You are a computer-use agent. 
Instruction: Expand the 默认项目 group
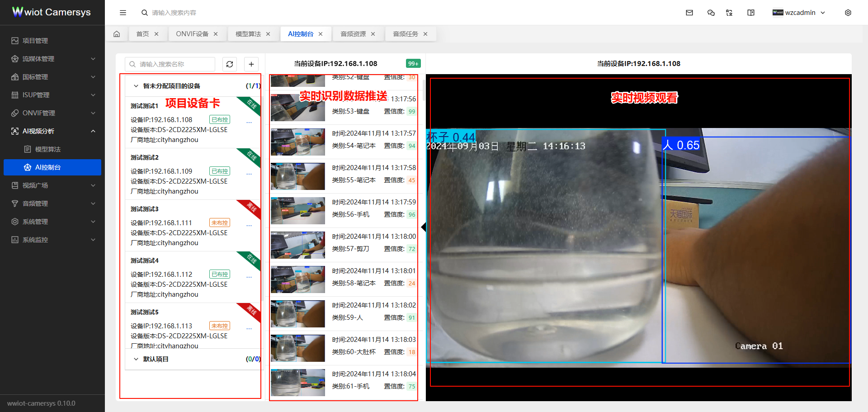[x=136, y=359]
